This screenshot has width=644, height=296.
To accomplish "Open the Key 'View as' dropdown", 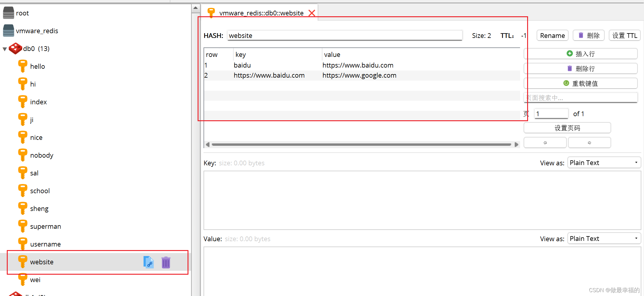I will tap(604, 163).
